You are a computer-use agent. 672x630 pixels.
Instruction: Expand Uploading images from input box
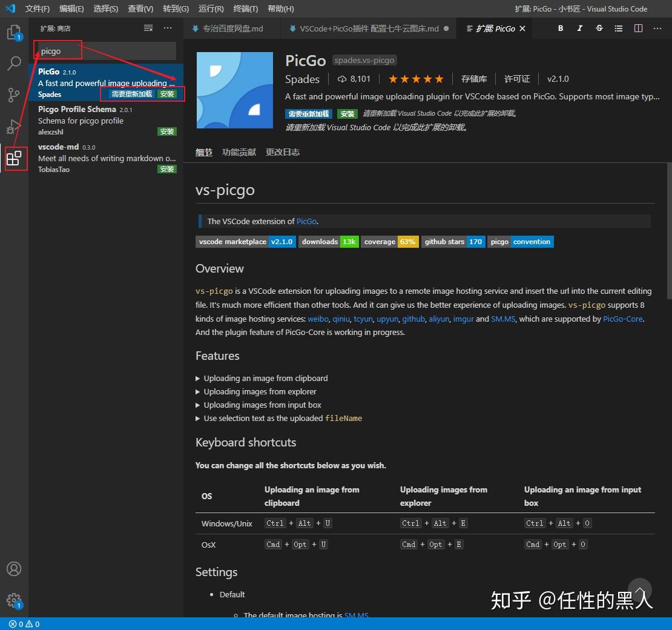[259, 405]
